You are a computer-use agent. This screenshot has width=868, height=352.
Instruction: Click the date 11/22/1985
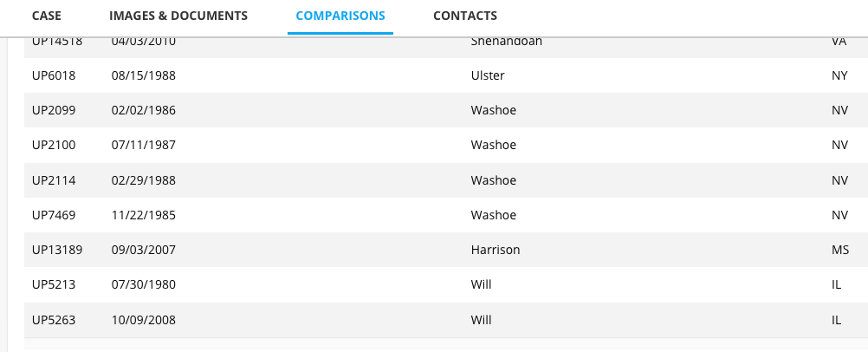pos(144,215)
